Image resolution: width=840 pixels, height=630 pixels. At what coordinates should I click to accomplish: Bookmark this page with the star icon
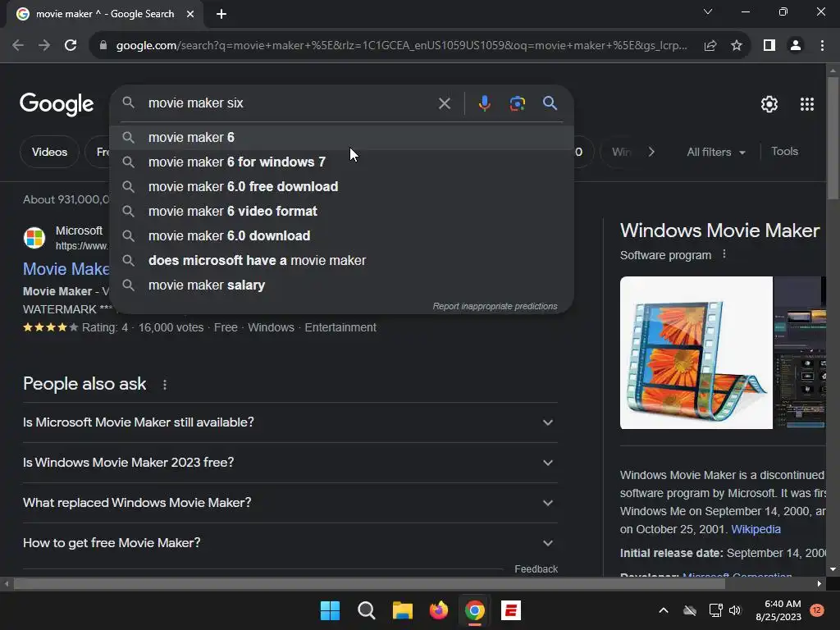click(x=737, y=46)
